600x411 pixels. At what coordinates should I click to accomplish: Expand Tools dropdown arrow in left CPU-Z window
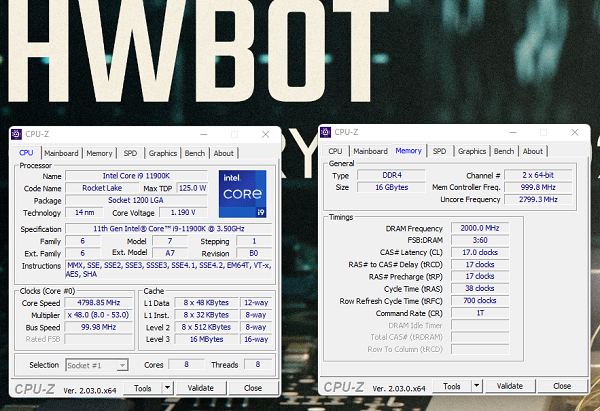[x=167, y=388]
